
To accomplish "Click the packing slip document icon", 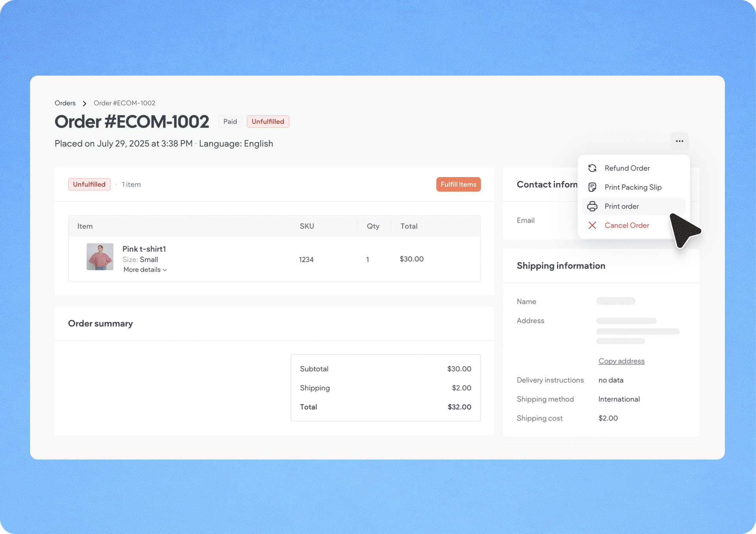I will pyautogui.click(x=592, y=187).
